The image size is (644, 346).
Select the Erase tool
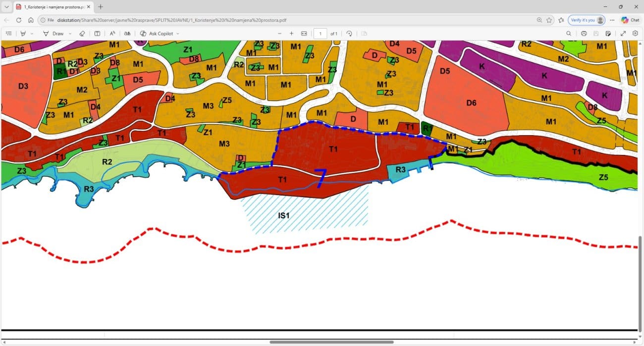(x=82, y=34)
